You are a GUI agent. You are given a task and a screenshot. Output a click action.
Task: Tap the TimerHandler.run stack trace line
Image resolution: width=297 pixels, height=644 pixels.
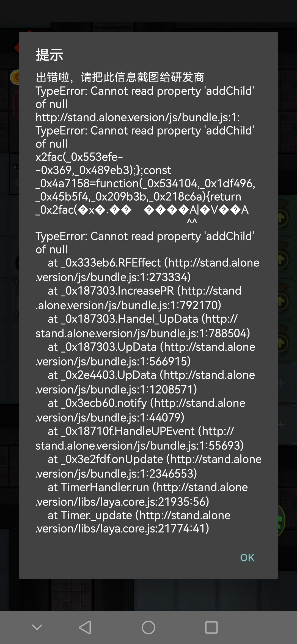(x=142, y=494)
